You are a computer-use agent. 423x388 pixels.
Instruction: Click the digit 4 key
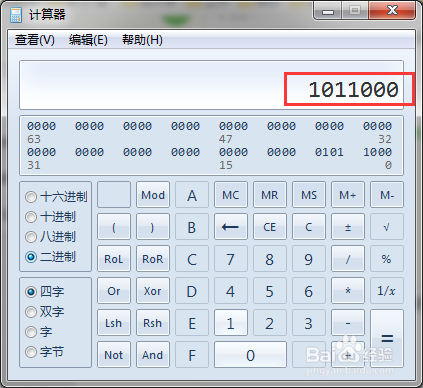point(231,291)
